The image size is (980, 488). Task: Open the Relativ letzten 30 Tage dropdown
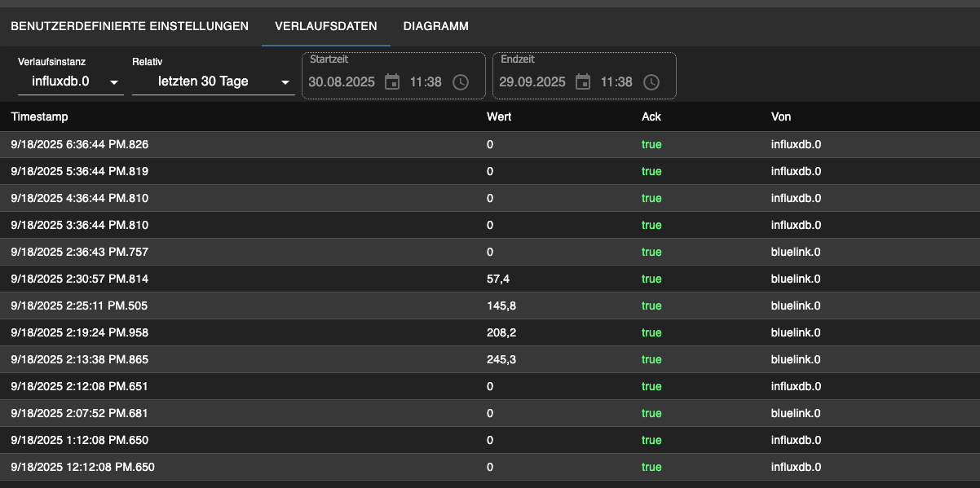(212, 81)
